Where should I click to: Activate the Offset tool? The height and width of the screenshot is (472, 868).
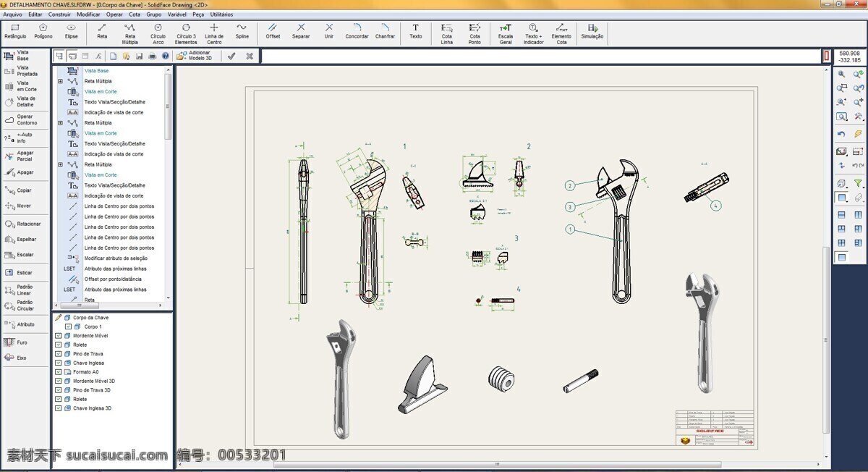(x=273, y=32)
